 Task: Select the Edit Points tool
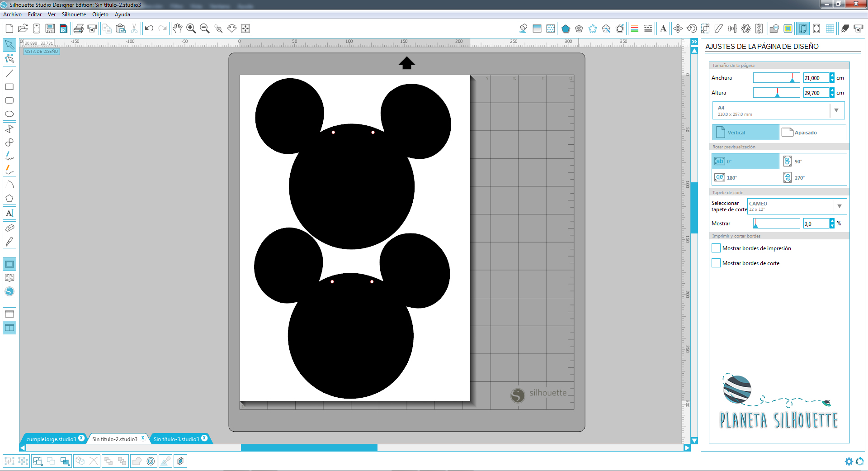pyautogui.click(x=9, y=59)
